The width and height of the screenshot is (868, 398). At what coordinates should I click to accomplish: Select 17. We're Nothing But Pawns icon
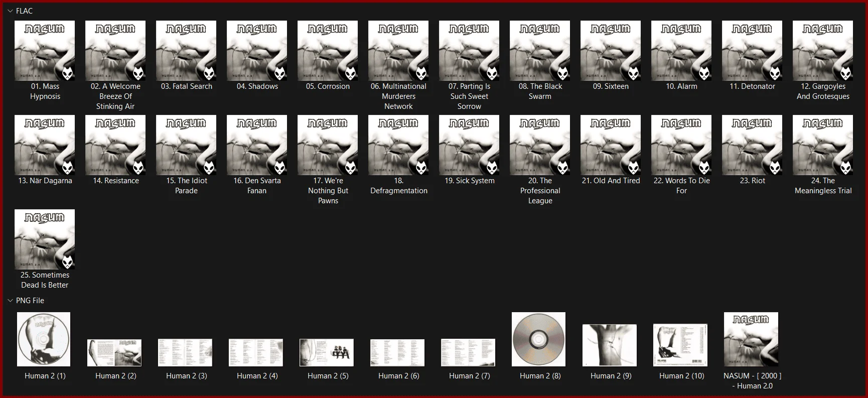point(328,145)
